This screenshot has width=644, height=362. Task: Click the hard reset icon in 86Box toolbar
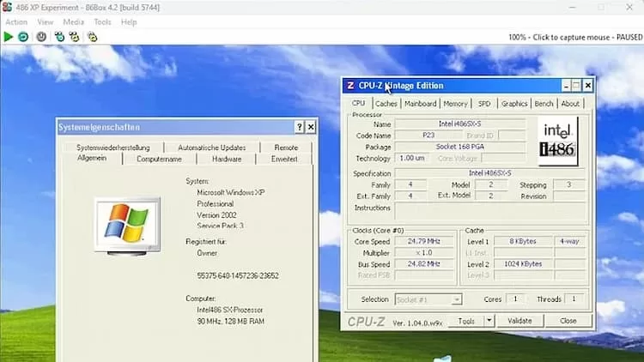pyautogui.click(x=23, y=37)
